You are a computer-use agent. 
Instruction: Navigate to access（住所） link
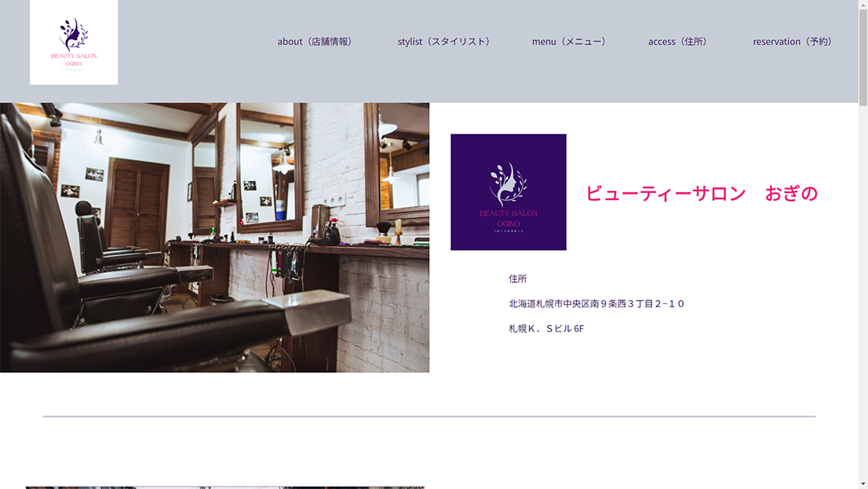679,42
